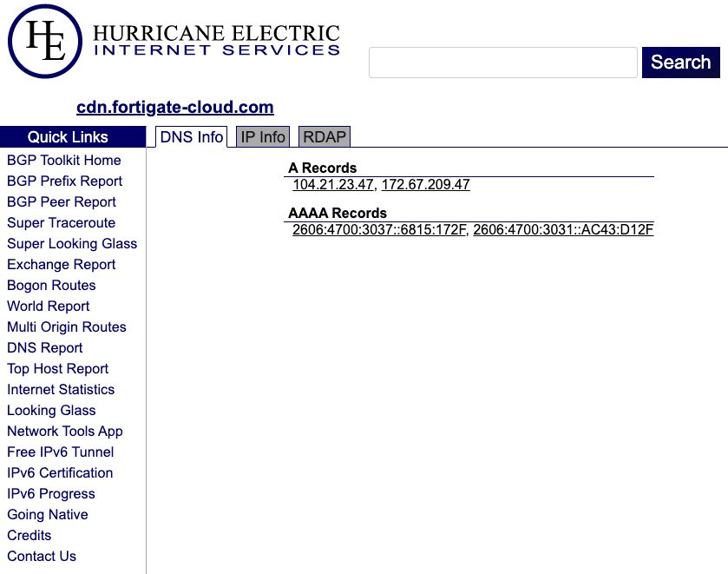Image resolution: width=728 pixels, height=574 pixels.
Task: Go to BGP Toolkit Home
Action: [x=64, y=161]
